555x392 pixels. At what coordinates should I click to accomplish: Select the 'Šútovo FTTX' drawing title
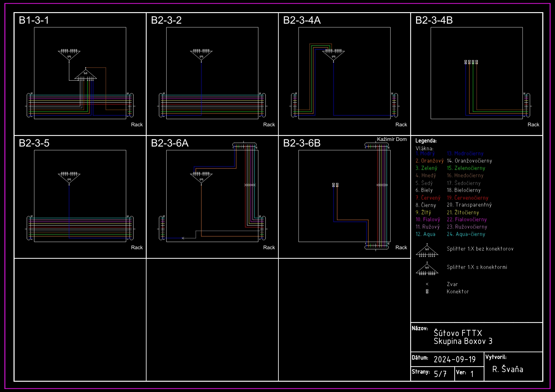coord(458,333)
